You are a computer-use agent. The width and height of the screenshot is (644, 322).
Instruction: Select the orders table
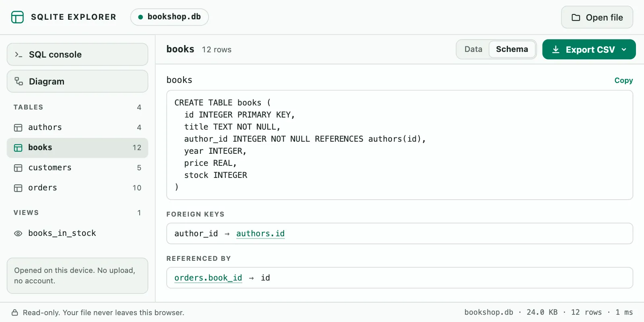77,188
